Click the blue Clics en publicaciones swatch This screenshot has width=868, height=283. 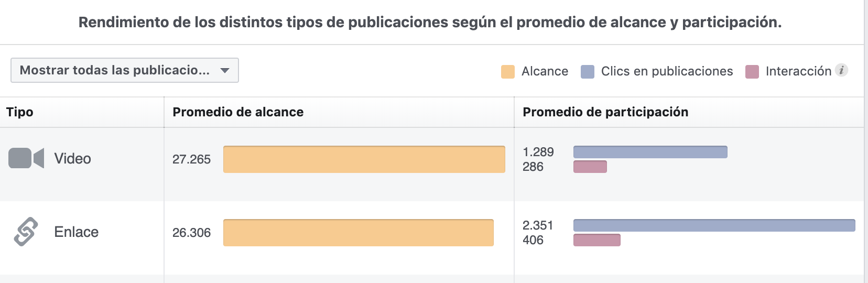588,72
